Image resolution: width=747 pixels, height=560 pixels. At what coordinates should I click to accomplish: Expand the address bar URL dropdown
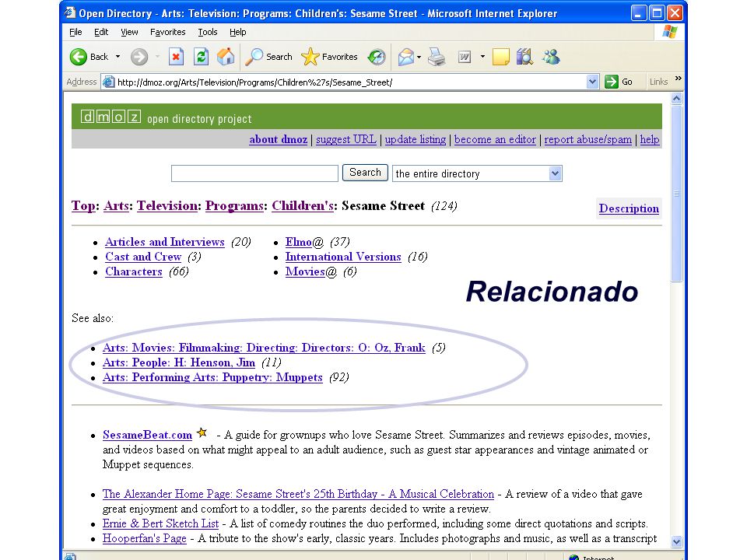point(592,82)
